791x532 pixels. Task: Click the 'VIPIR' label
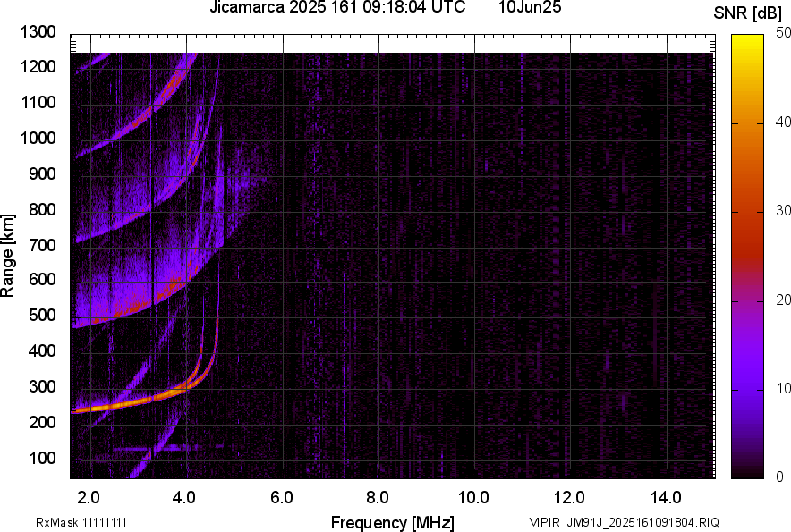tap(545, 522)
